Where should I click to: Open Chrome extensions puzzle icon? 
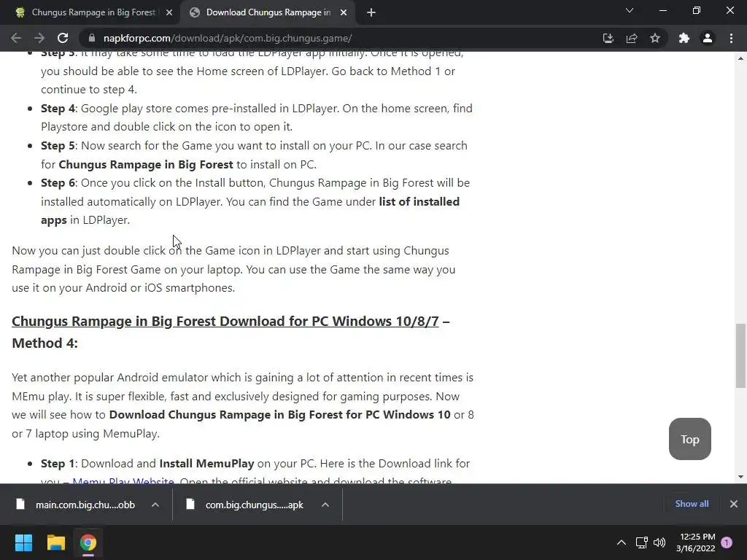pos(684,38)
